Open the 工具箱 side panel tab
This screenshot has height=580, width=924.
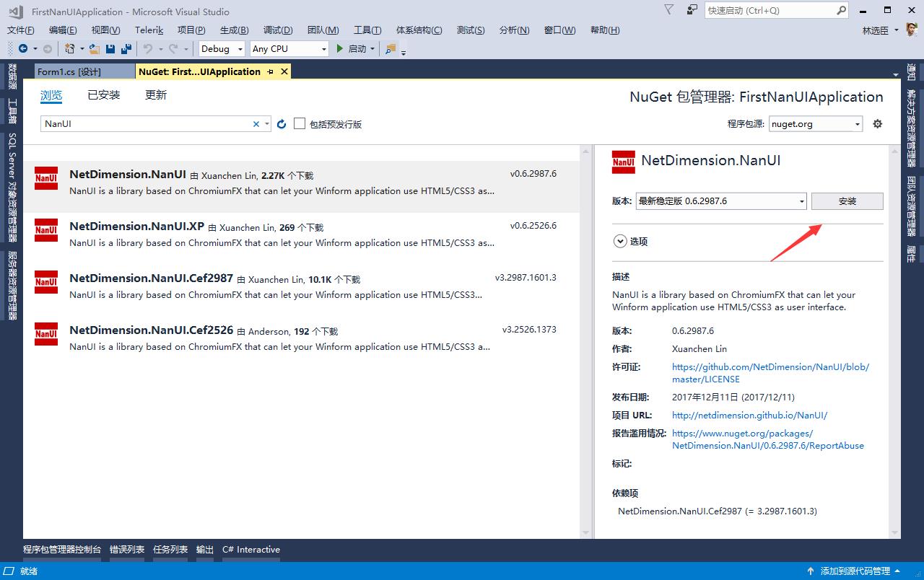(x=12, y=111)
